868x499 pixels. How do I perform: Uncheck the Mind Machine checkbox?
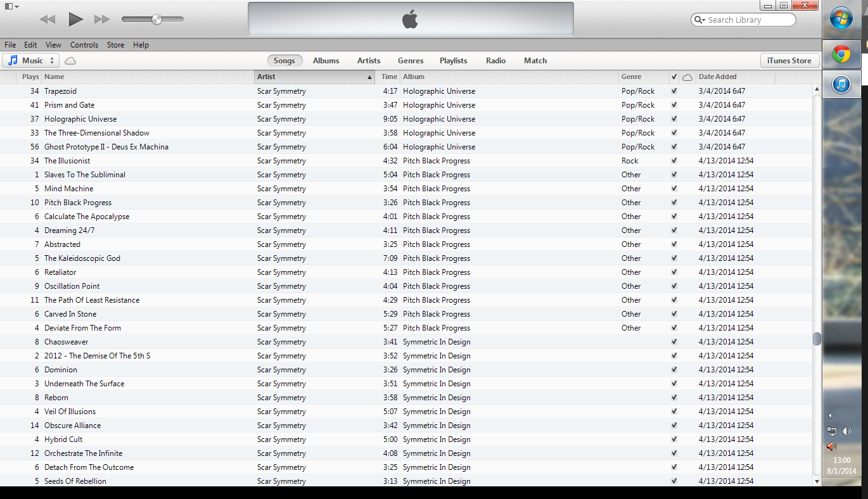(674, 189)
